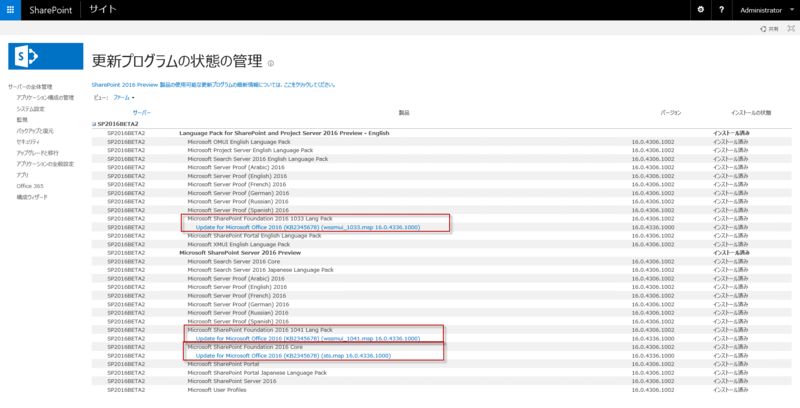Open アプリケーション構成の管理 in the navigation
The height and width of the screenshot is (408, 800).
45,97
